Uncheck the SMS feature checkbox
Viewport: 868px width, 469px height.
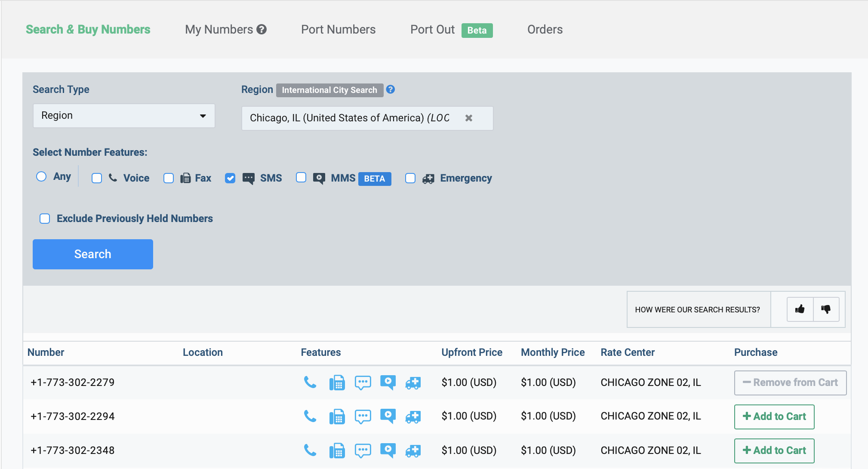[x=230, y=178]
